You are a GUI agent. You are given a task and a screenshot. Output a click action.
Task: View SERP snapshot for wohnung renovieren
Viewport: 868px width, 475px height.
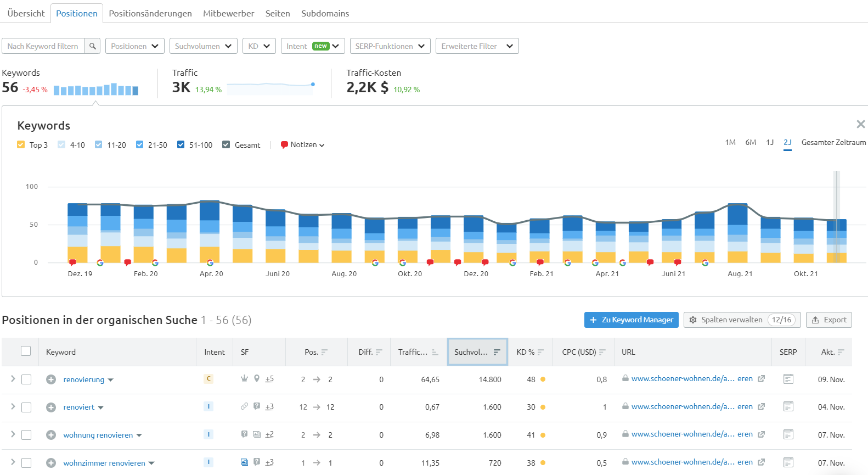pyautogui.click(x=788, y=434)
